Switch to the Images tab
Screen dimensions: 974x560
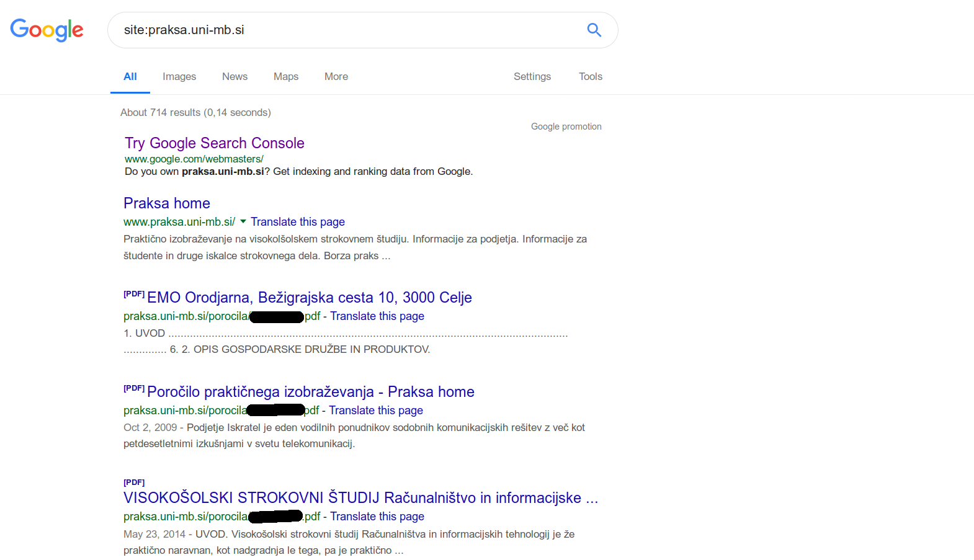point(179,76)
